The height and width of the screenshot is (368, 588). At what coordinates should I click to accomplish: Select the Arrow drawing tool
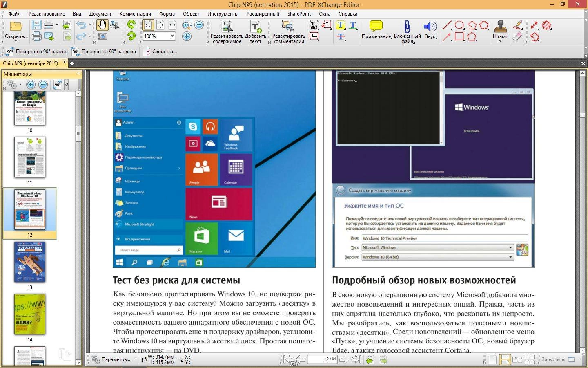[447, 36]
